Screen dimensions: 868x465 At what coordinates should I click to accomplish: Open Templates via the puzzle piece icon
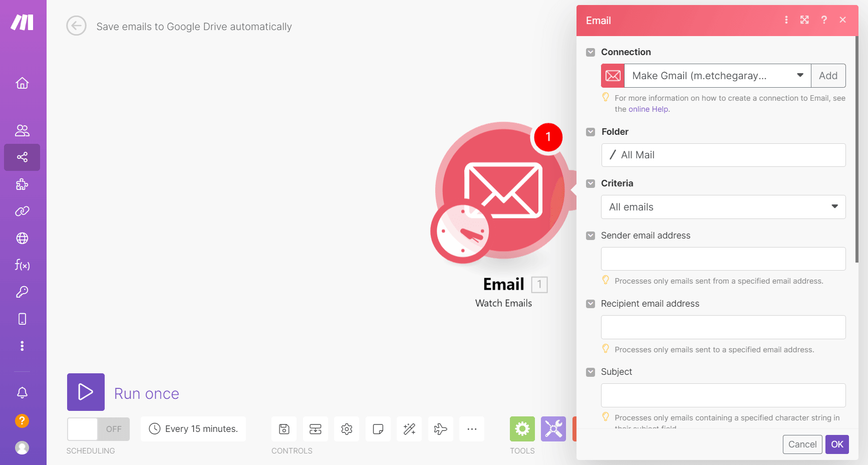22,184
